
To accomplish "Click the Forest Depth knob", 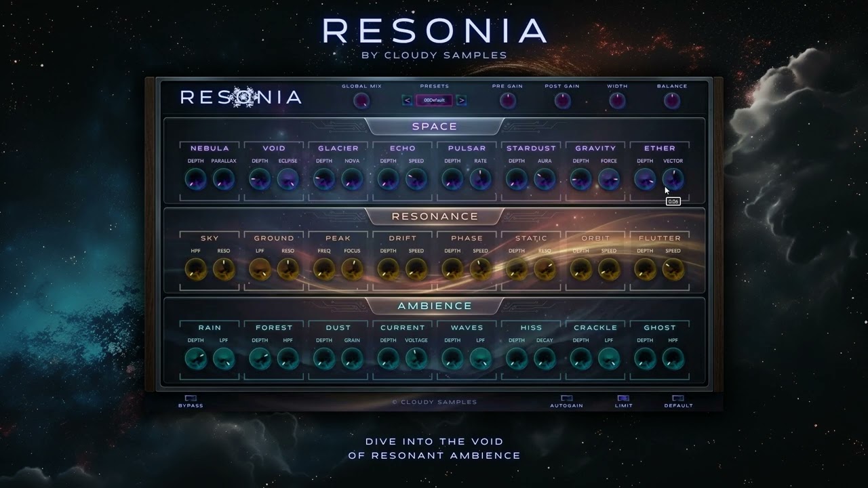I will (260, 359).
